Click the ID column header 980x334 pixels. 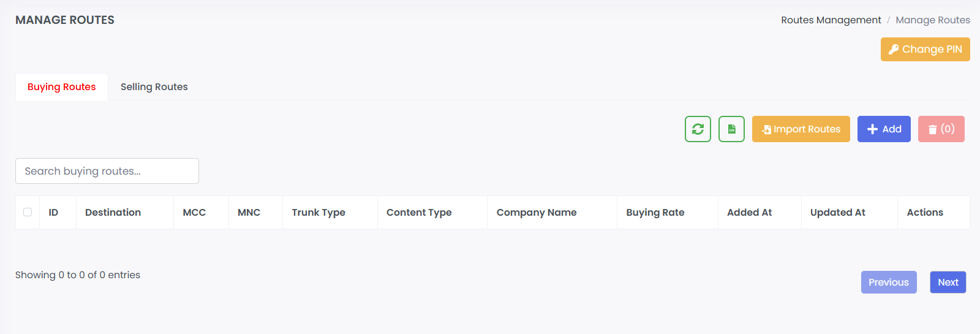53,213
